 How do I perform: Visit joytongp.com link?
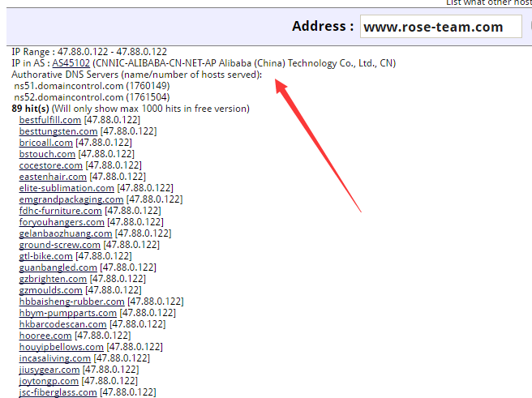coord(49,381)
